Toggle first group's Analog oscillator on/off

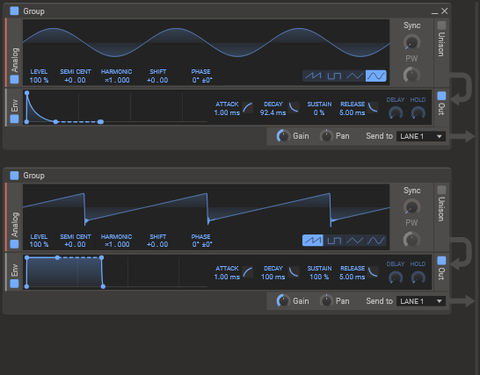point(14,79)
